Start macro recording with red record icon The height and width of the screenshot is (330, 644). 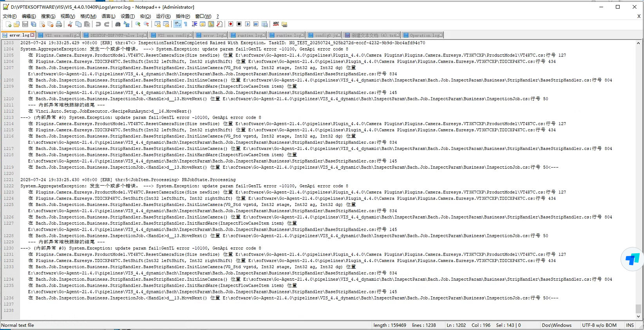point(231,24)
